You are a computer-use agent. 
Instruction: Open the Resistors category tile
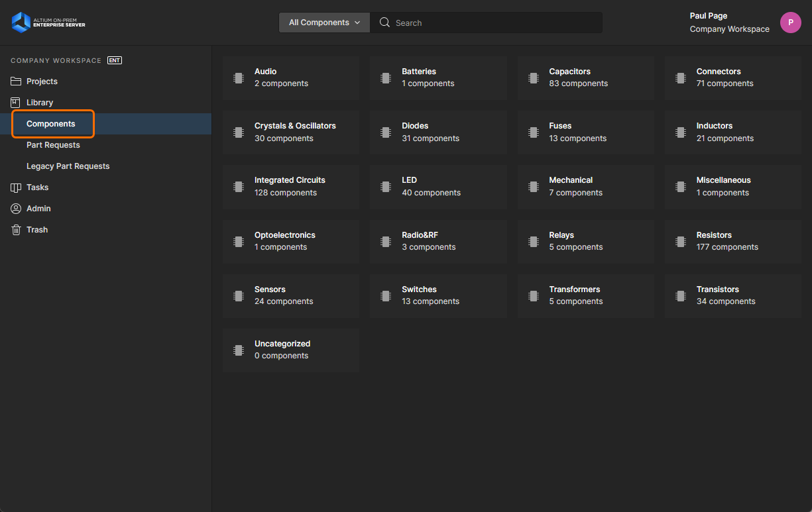point(732,241)
